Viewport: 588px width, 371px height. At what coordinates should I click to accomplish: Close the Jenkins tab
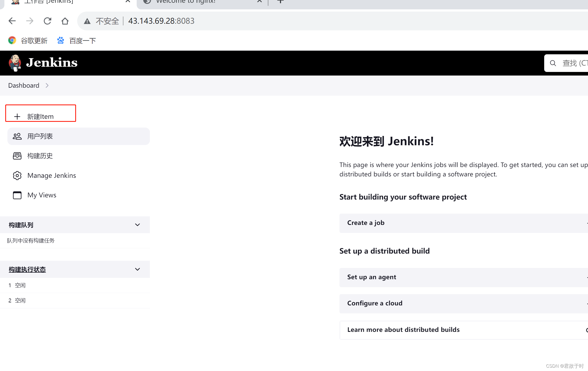click(x=128, y=2)
